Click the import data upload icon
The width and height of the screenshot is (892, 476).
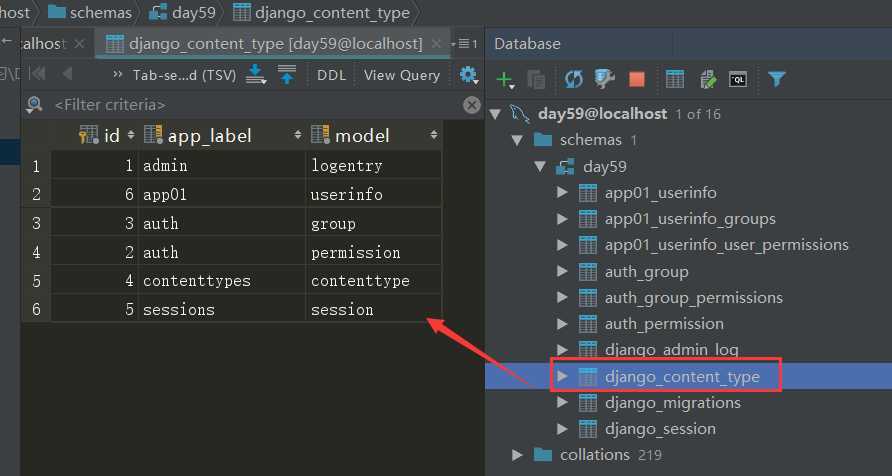coord(287,75)
